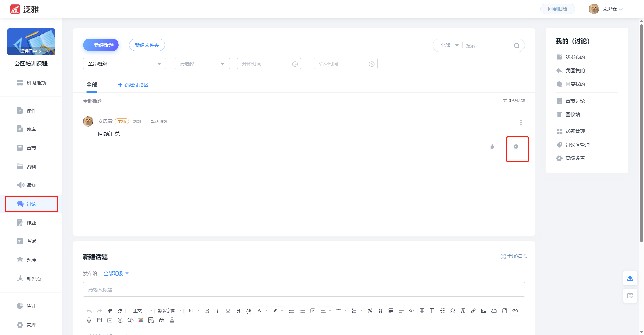This screenshot has width=644, height=335.
Task: Click the blue download icon at right edge
Action: (x=630, y=278)
